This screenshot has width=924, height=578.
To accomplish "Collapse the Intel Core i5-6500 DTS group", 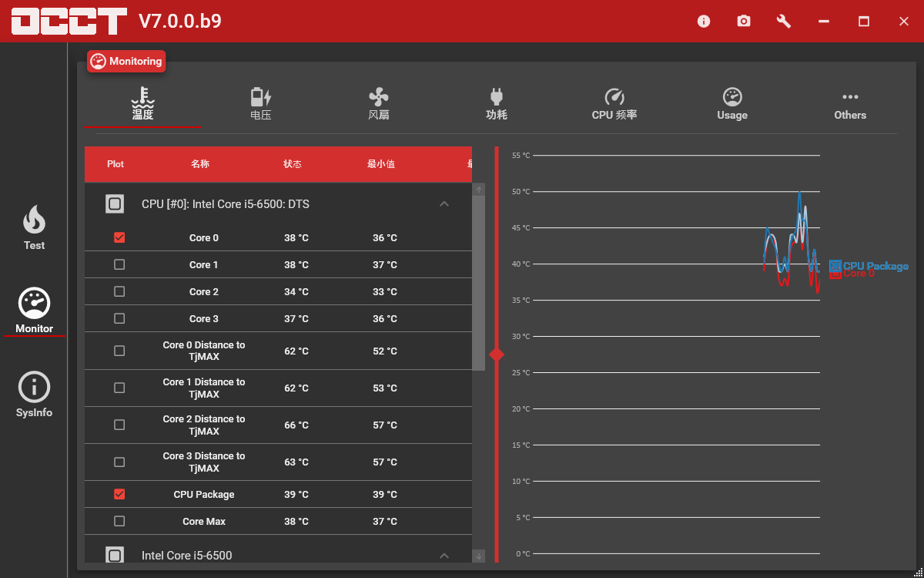I will [444, 203].
